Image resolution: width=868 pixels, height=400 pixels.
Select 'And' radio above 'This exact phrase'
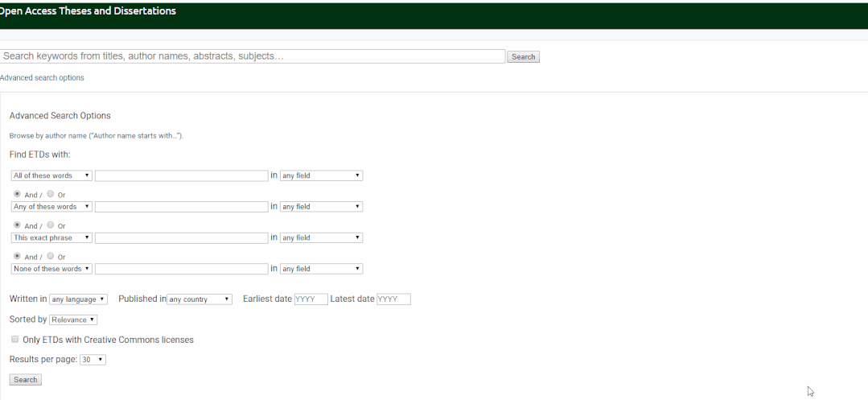tap(17, 225)
